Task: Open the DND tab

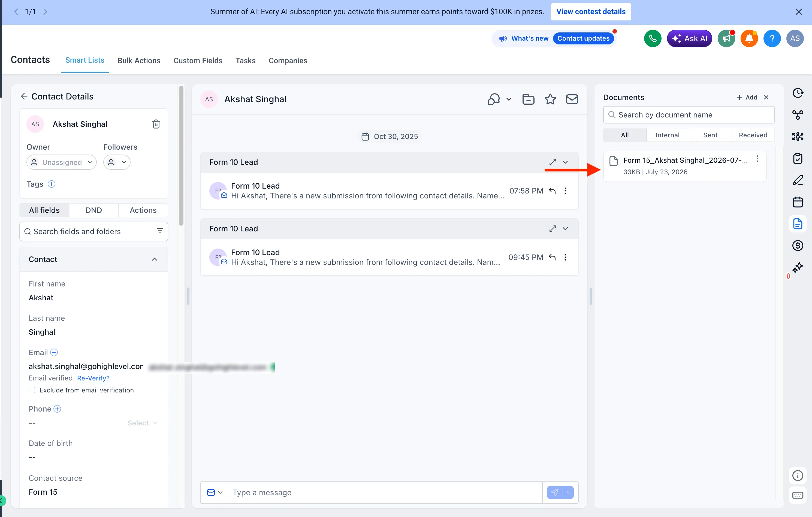Action: click(x=94, y=210)
